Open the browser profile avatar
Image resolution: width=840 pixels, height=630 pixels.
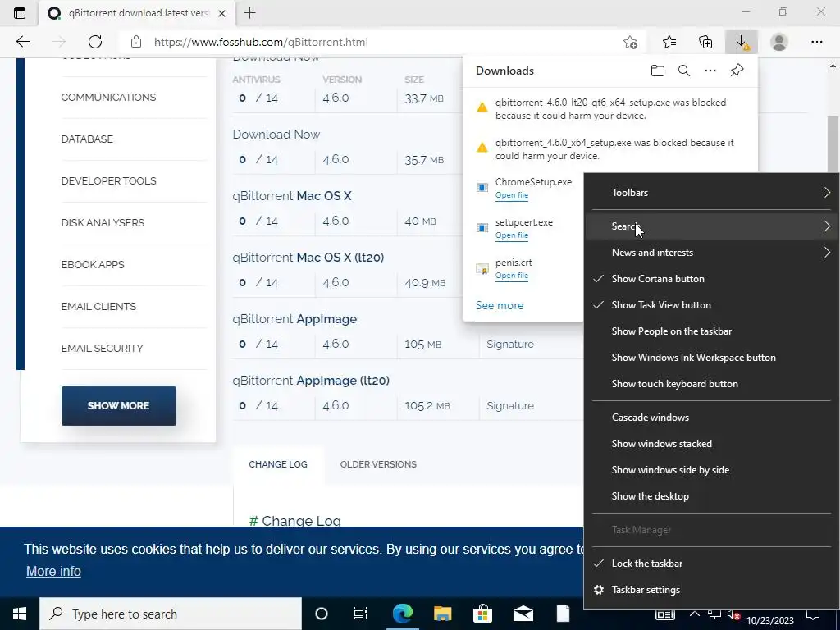tap(779, 42)
